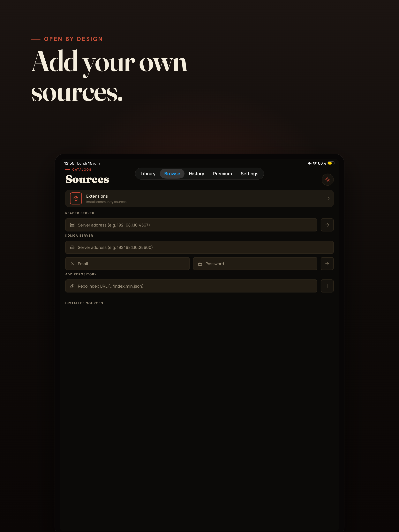Tap the battery indicator icon

(x=331, y=163)
